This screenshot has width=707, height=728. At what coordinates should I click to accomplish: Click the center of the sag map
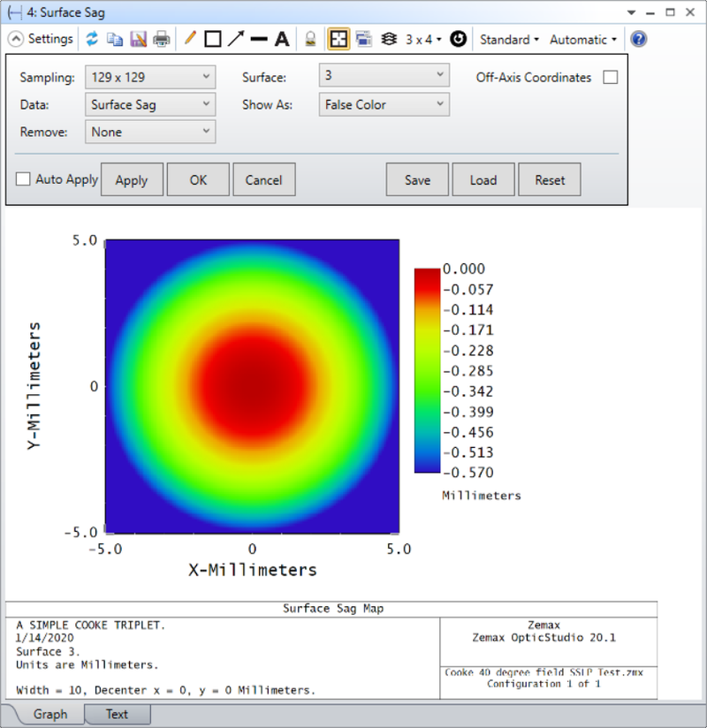tap(252, 386)
